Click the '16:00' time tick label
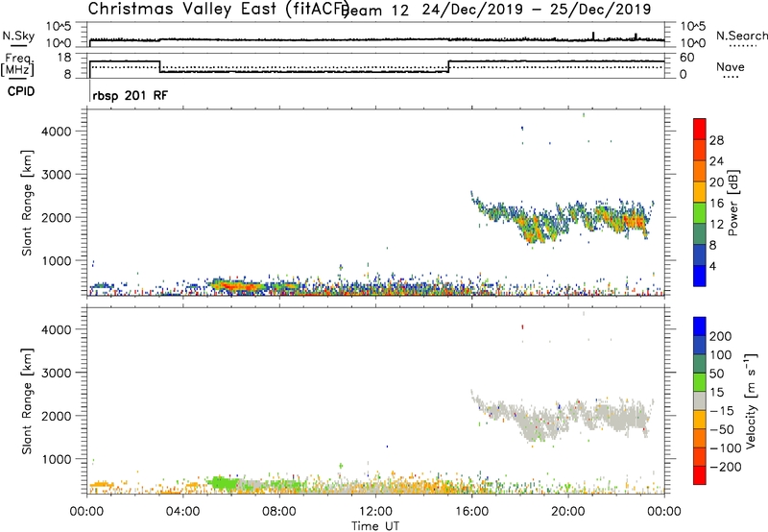The height and width of the screenshot is (532, 768). 471,512
